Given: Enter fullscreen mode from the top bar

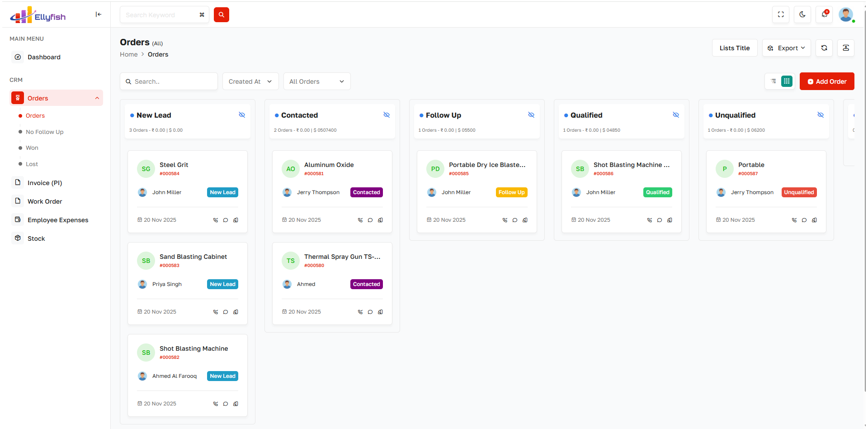Looking at the screenshot, I should point(780,14).
